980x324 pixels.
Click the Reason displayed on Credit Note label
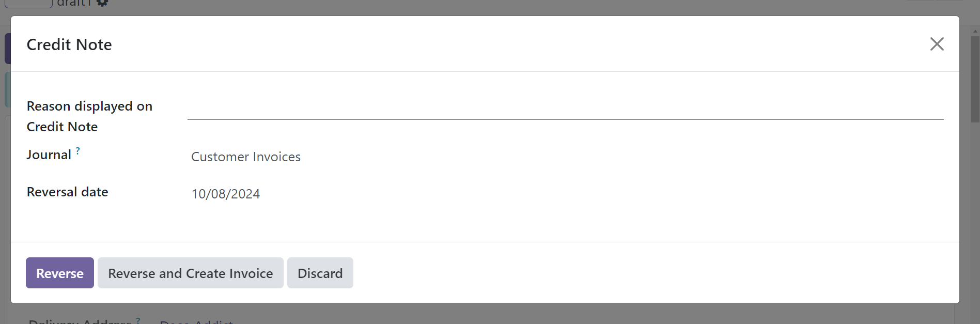click(x=89, y=116)
